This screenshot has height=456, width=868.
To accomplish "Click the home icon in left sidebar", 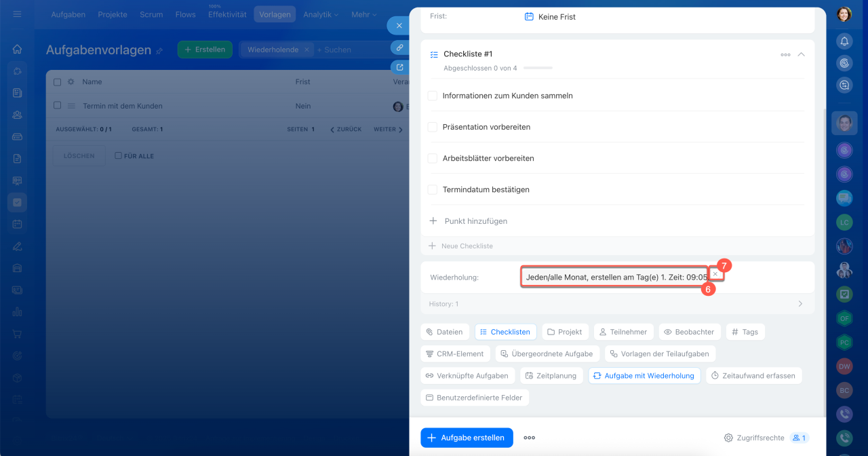I will click(x=17, y=49).
